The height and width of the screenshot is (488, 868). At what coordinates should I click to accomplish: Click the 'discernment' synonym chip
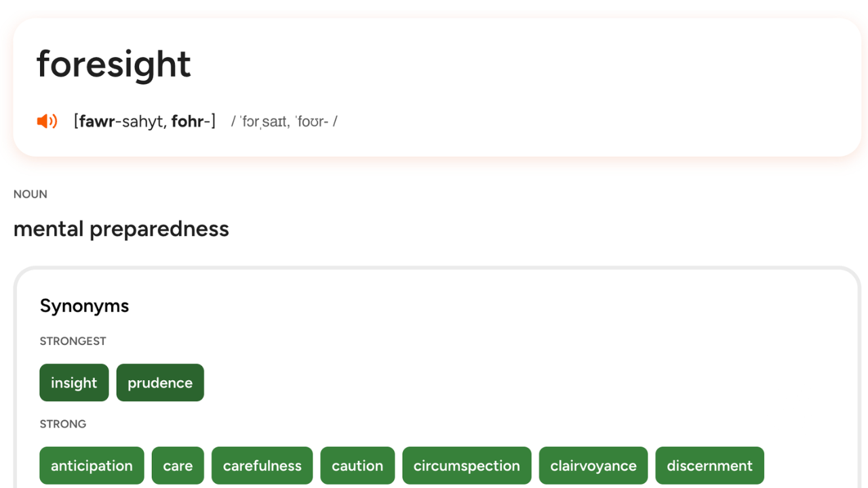tap(709, 466)
